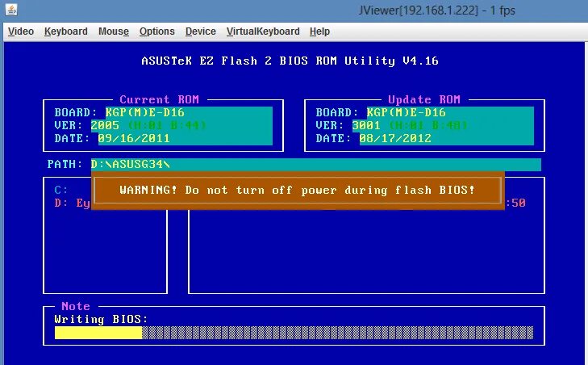The width and height of the screenshot is (588, 365).
Task: Open the Video menu
Action: [x=21, y=31]
